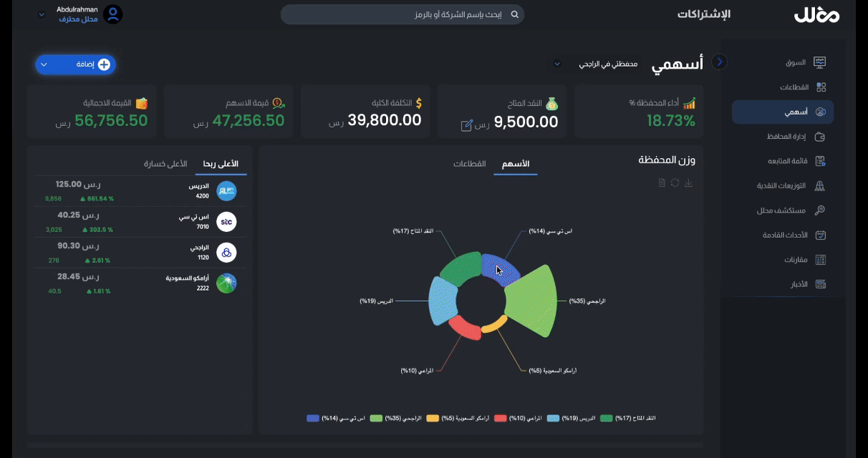Collapse the sidebar using the arrow beside أسهمي title

pos(719,62)
